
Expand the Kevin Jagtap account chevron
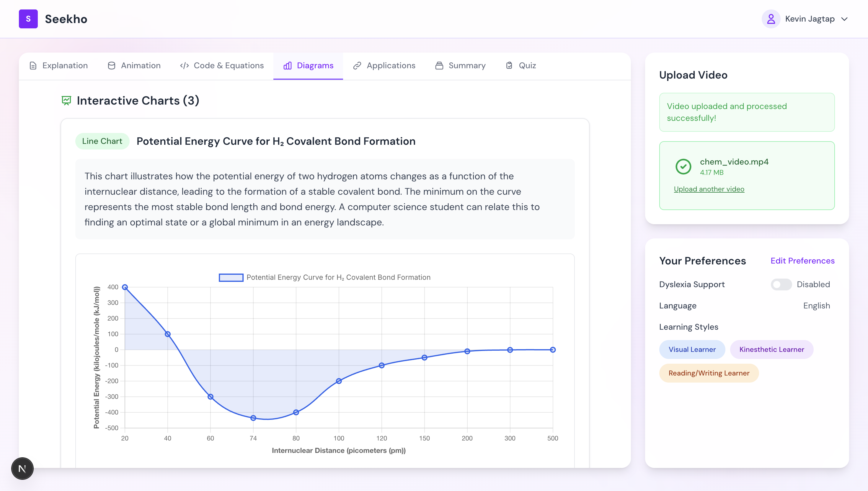[x=844, y=19]
